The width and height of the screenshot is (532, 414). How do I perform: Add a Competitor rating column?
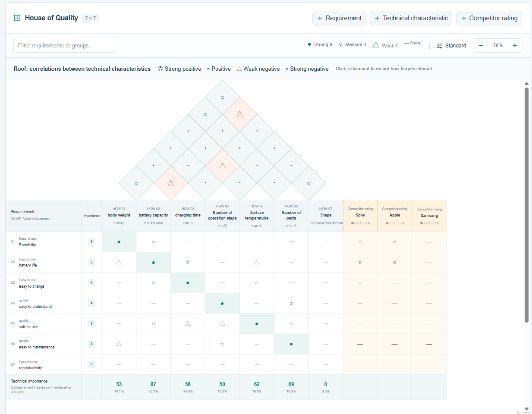(489, 18)
